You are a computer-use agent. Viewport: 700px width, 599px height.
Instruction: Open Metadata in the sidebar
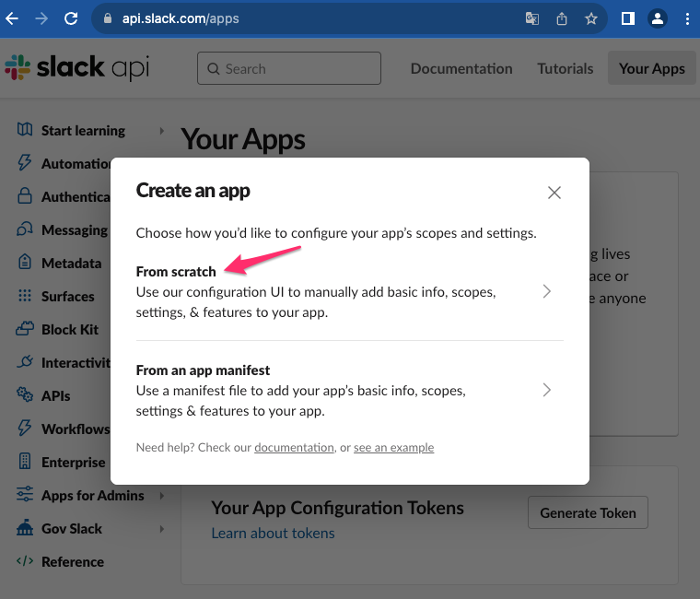click(72, 263)
